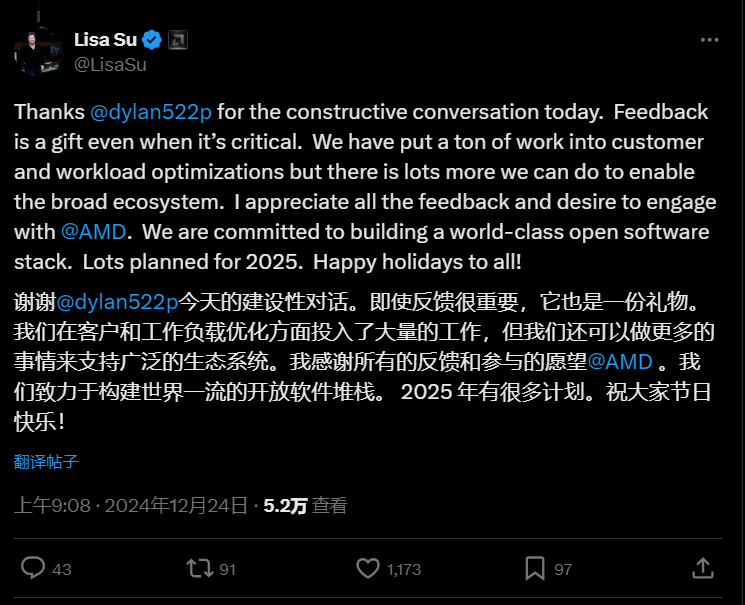Click the reply speech bubble icon

(x=33, y=568)
